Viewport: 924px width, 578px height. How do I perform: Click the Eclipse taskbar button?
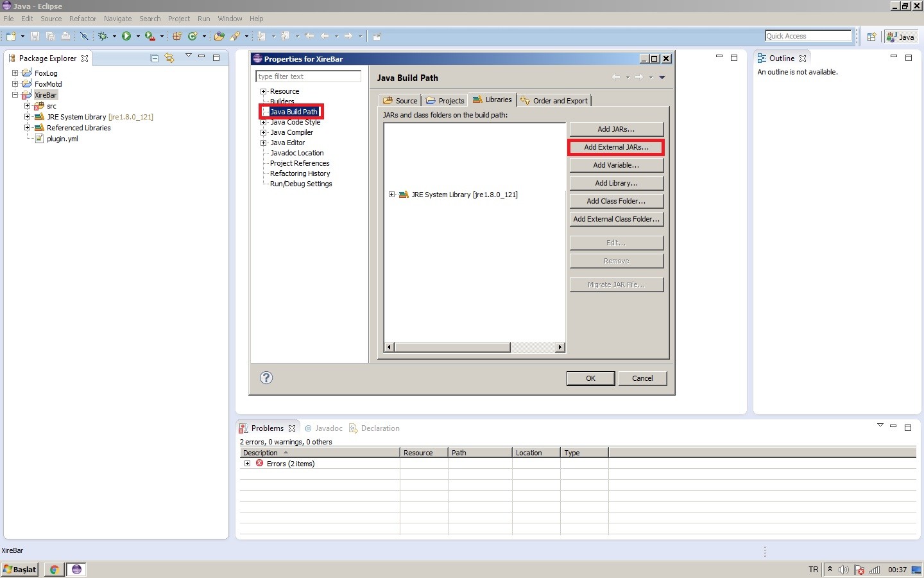coord(76,570)
